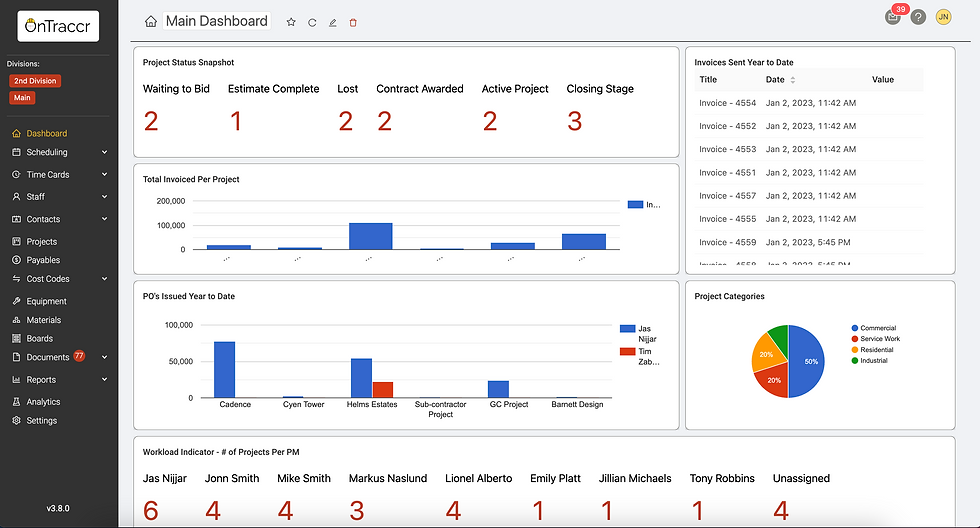This screenshot has width=980, height=528.
Task: Click the blue Jas Nijjar legend swatch
Action: pos(628,329)
